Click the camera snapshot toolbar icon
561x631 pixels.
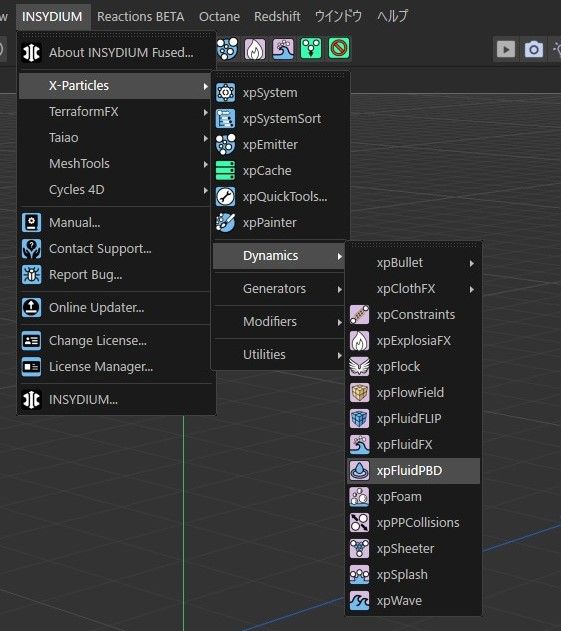(x=534, y=49)
